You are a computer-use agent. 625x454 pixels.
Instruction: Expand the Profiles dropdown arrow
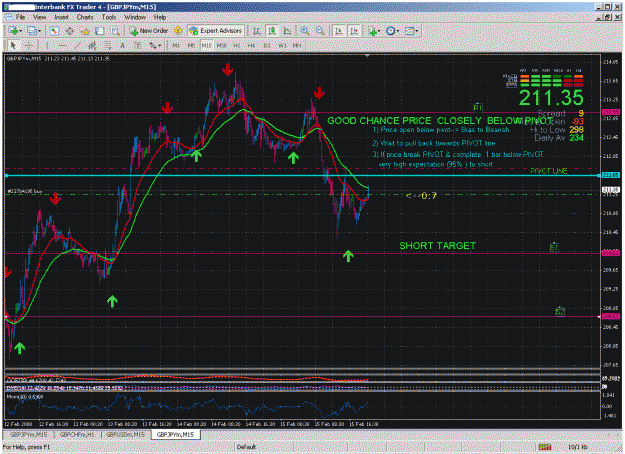pos(39,31)
